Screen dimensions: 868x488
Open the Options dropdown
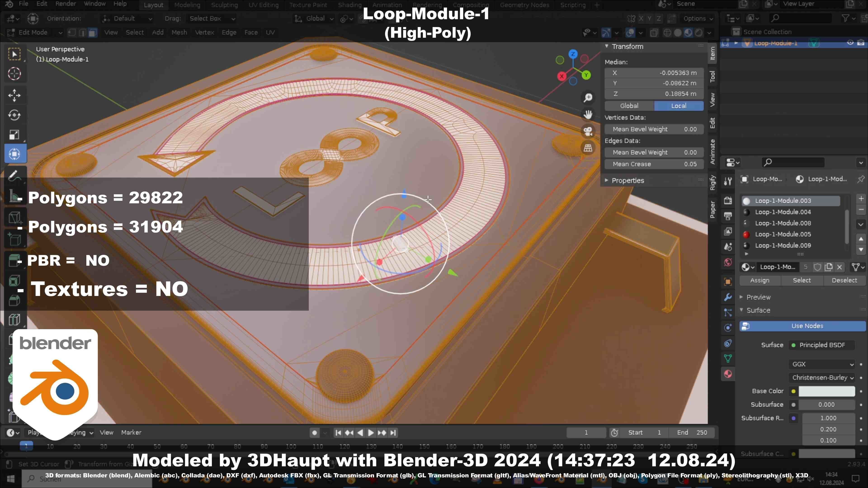698,19
